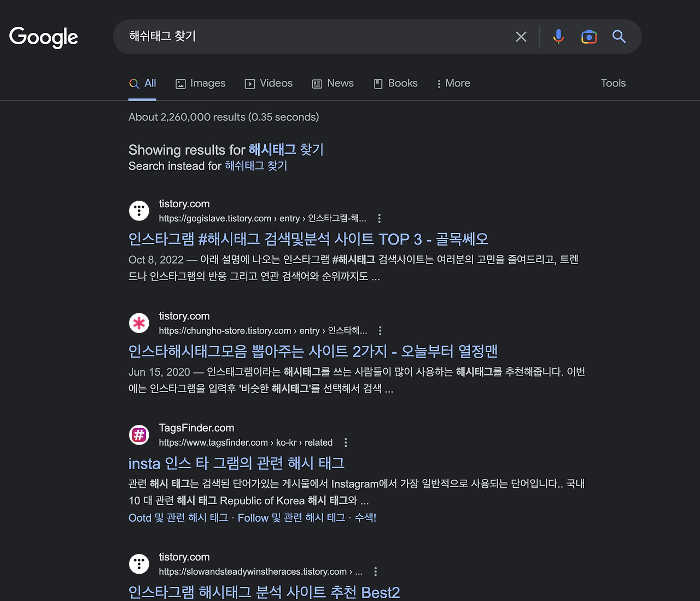
Task: Open the three-dot menu beside the TagsFinder result
Action: [345, 442]
